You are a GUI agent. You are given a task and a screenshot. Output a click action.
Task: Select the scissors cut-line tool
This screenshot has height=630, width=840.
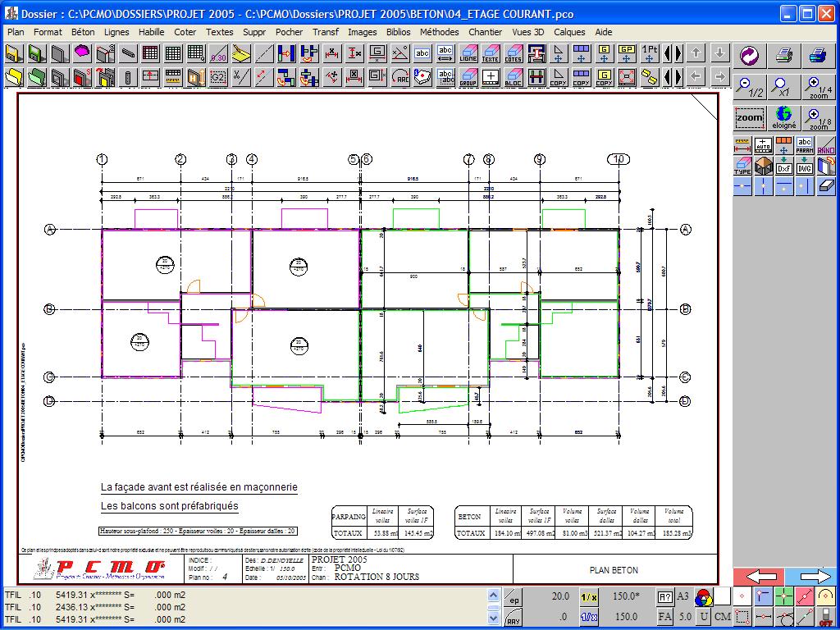tap(242, 78)
